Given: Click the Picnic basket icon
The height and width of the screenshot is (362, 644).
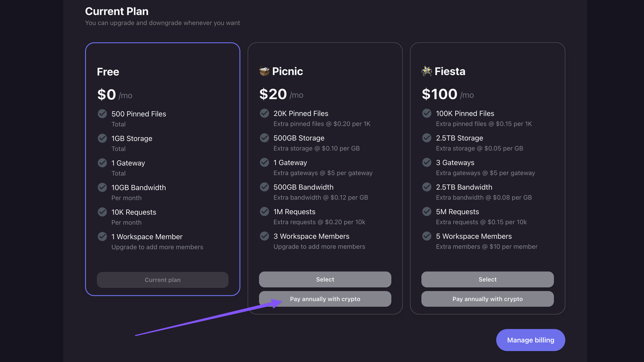Looking at the screenshot, I should [264, 71].
